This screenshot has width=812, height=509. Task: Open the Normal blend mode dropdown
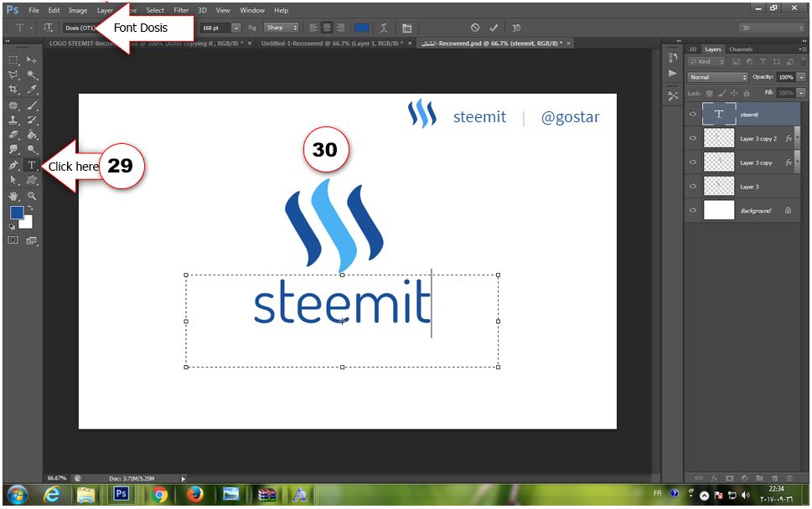(717, 77)
